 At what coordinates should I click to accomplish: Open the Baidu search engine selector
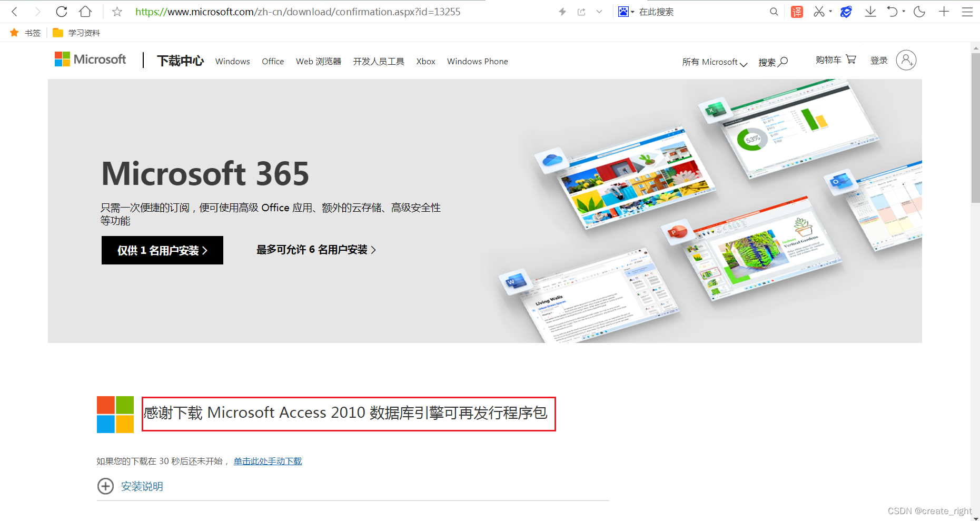coord(626,12)
